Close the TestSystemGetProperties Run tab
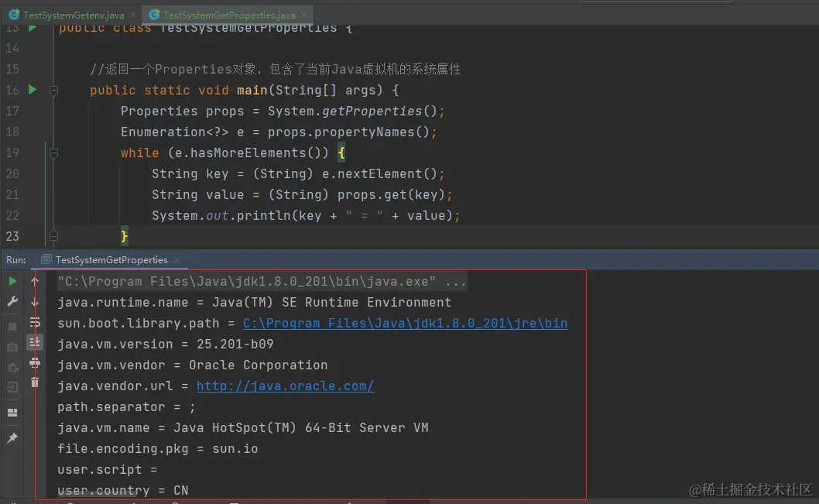This screenshot has height=504, width=819. [176, 260]
